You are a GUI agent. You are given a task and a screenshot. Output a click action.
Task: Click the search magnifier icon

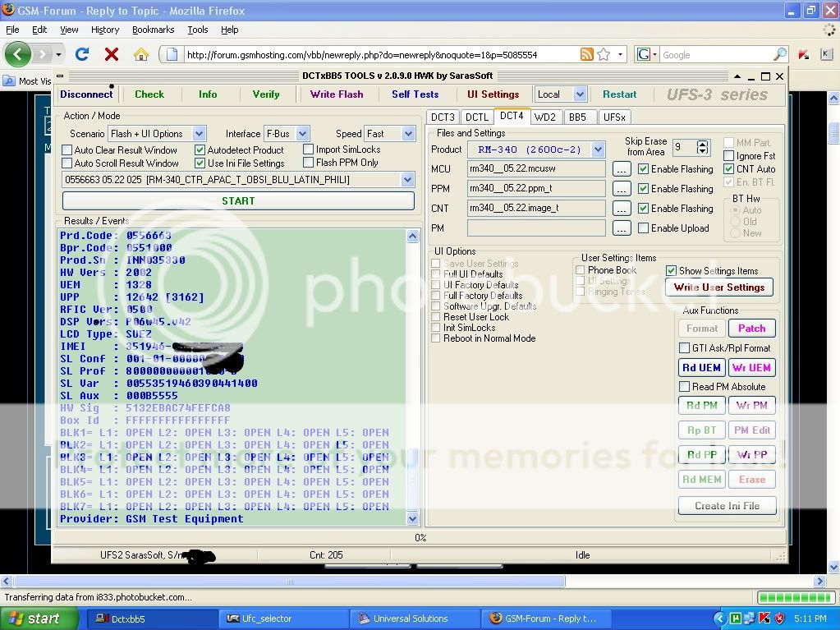click(x=780, y=54)
